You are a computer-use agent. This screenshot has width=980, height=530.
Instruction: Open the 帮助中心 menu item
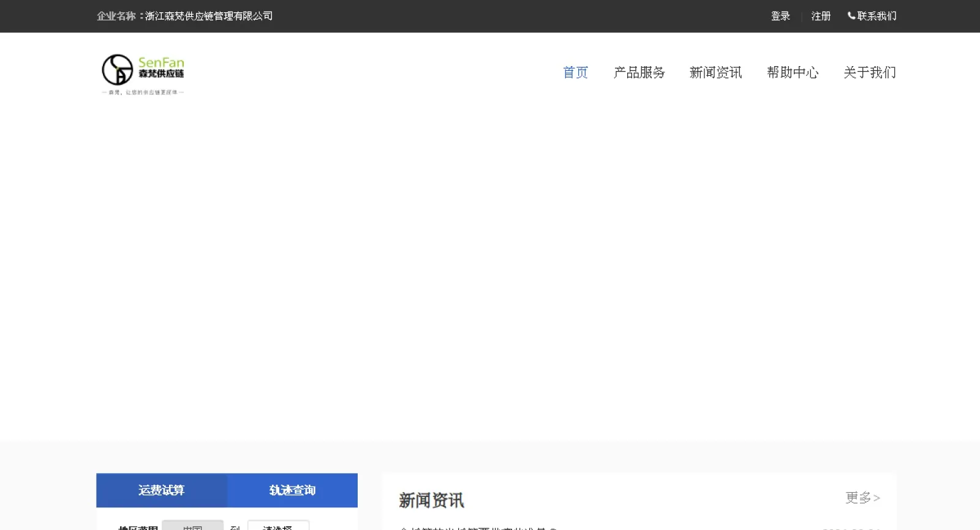793,72
